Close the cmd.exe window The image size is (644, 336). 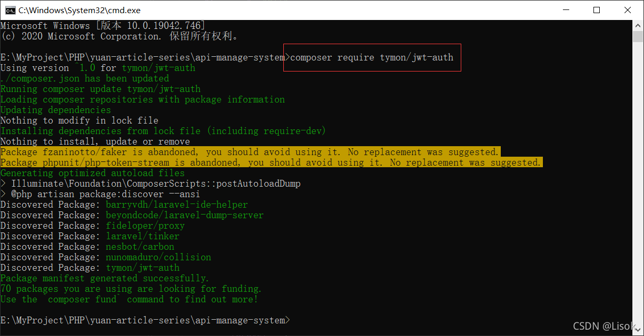point(628,10)
